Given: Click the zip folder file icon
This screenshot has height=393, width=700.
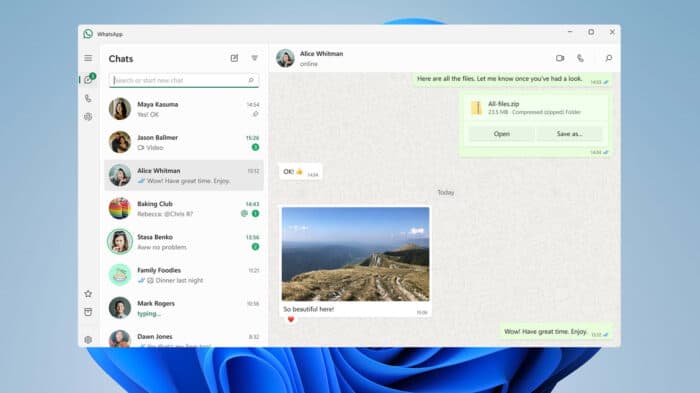Looking at the screenshot, I should [x=476, y=108].
